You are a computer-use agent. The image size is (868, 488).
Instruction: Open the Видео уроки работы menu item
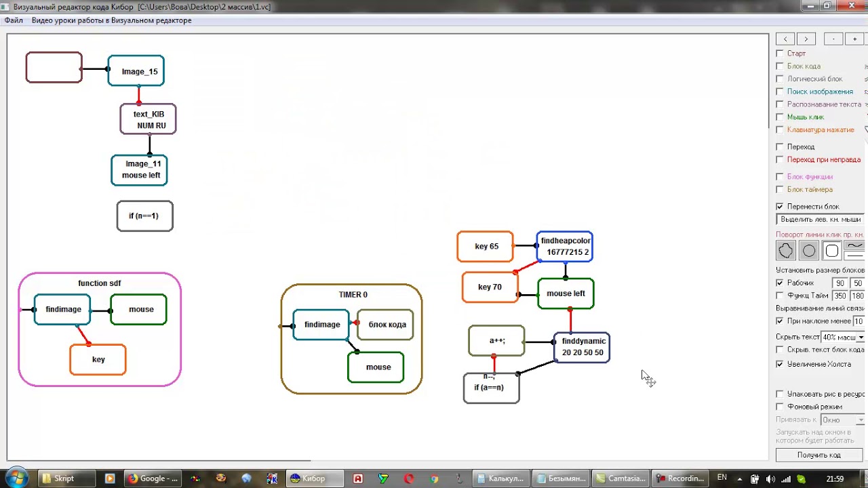point(111,20)
